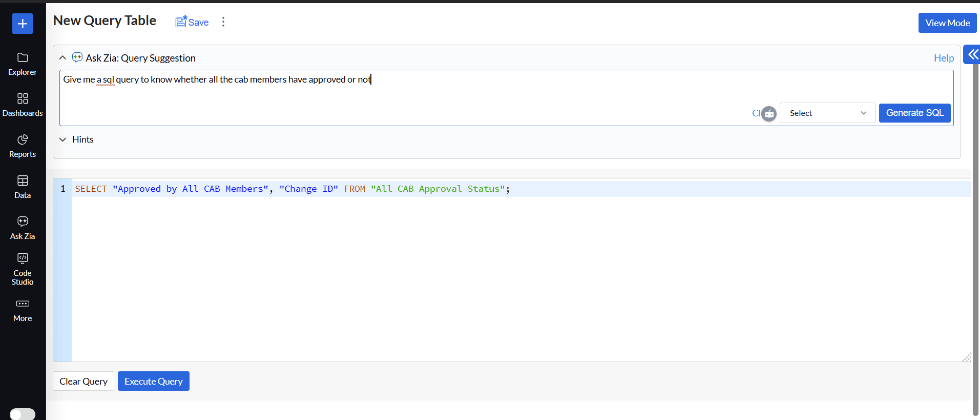
Task: Expand the right side panel arrows
Action: 972,54
